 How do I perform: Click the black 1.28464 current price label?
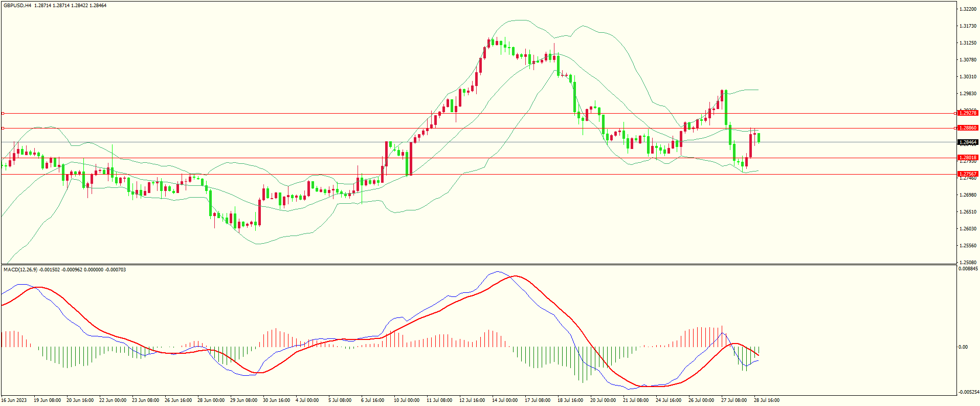[968, 142]
